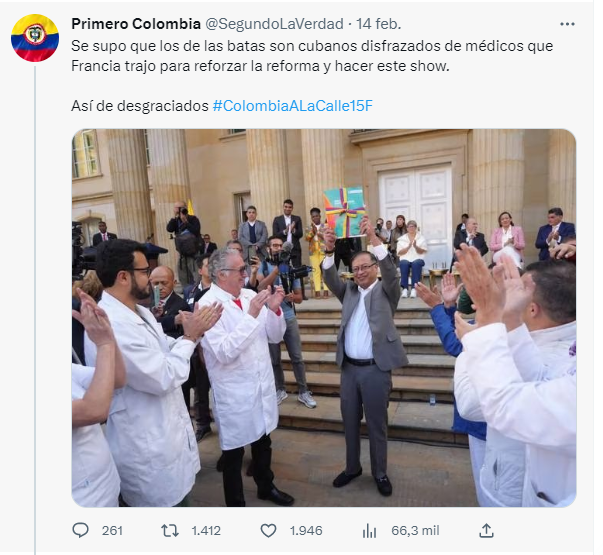
Task: Click the 1.946 likes count
Action: pyautogui.click(x=306, y=531)
